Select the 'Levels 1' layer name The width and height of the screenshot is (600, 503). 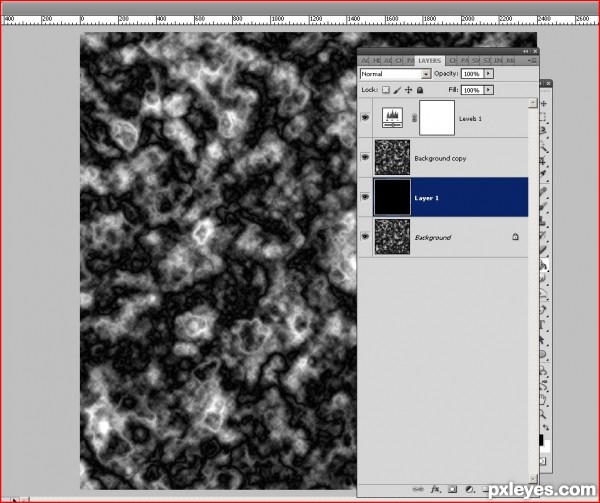pyautogui.click(x=470, y=119)
